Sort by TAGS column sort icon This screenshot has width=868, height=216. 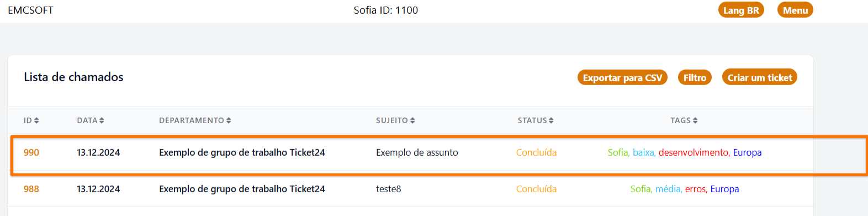click(x=695, y=120)
